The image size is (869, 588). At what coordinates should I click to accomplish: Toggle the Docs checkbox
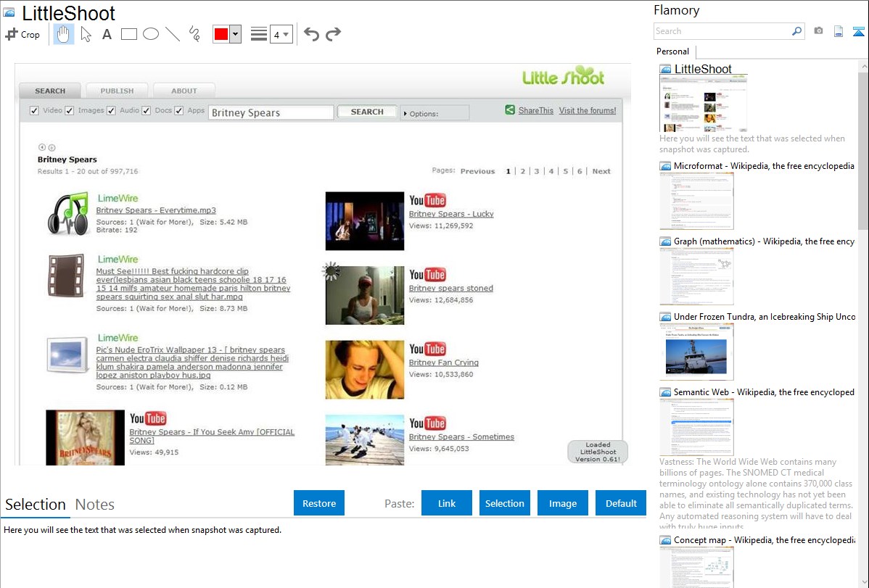(147, 111)
